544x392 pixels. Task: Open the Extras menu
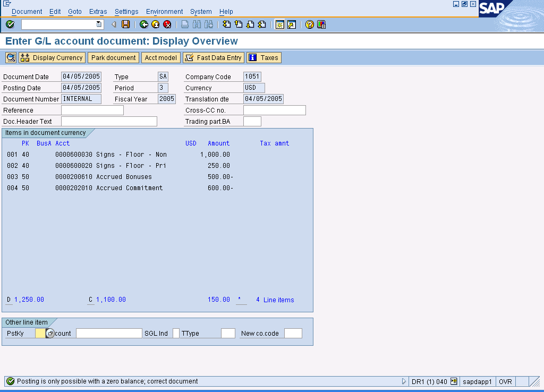click(x=98, y=12)
